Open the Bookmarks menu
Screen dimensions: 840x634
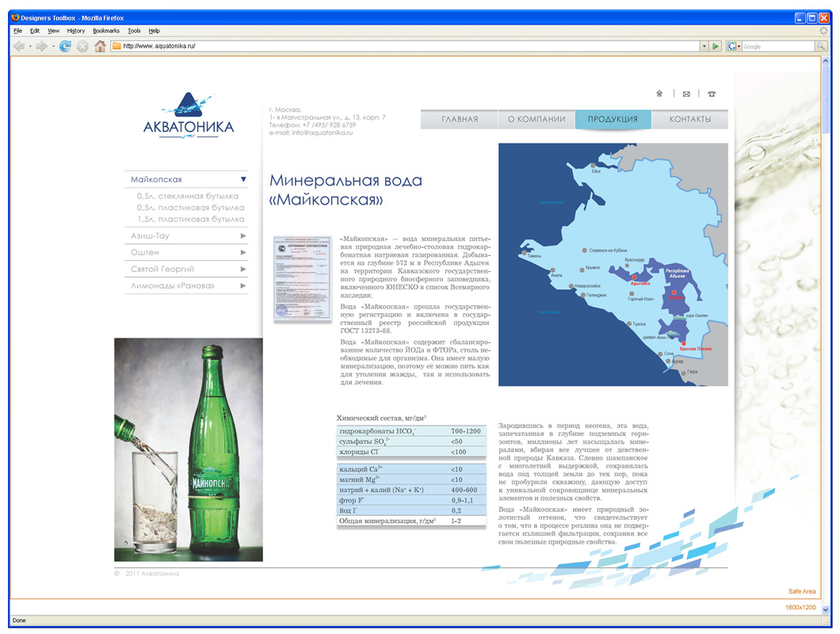(106, 31)
